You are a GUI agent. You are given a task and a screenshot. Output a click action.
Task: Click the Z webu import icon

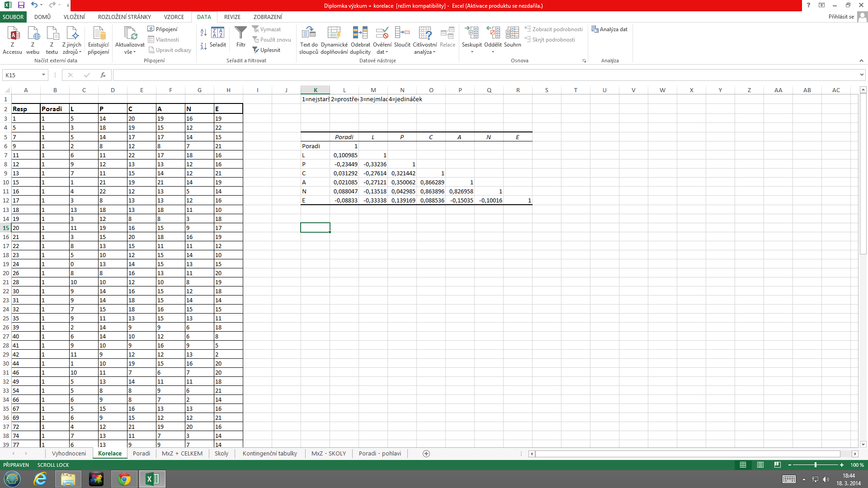click(x=33, y=40)
